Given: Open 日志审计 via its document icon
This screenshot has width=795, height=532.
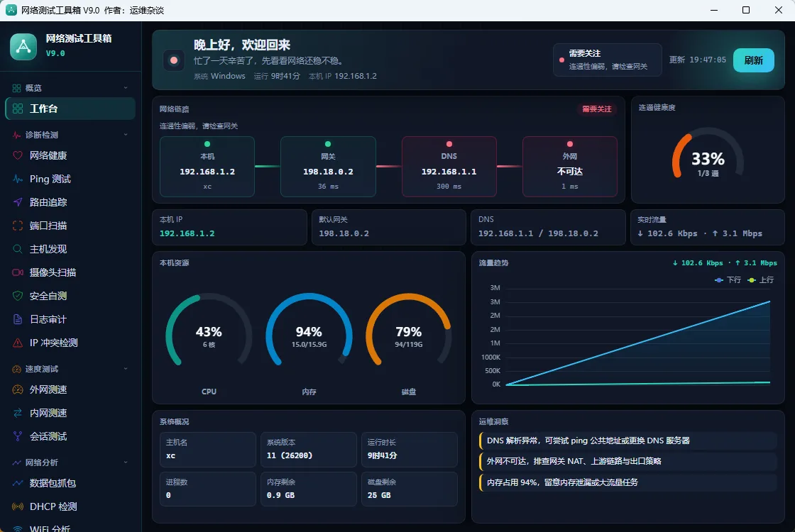Looking at the screenshot, I should coord(18,319).
